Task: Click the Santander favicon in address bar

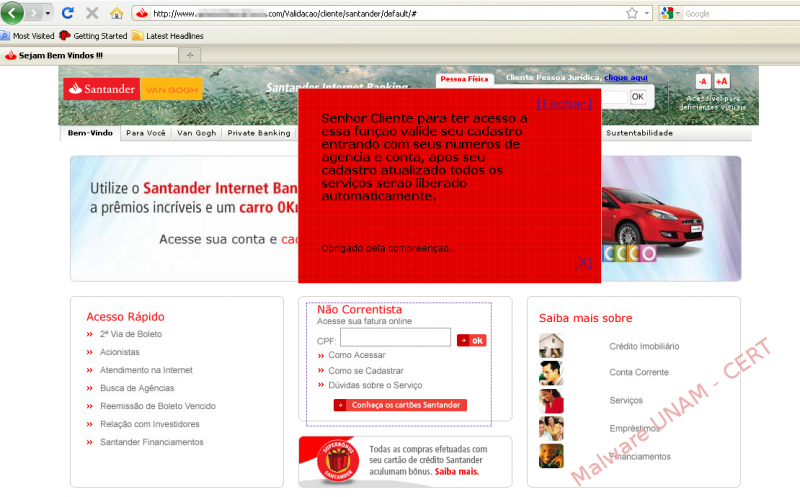Action: click(142, 13)
